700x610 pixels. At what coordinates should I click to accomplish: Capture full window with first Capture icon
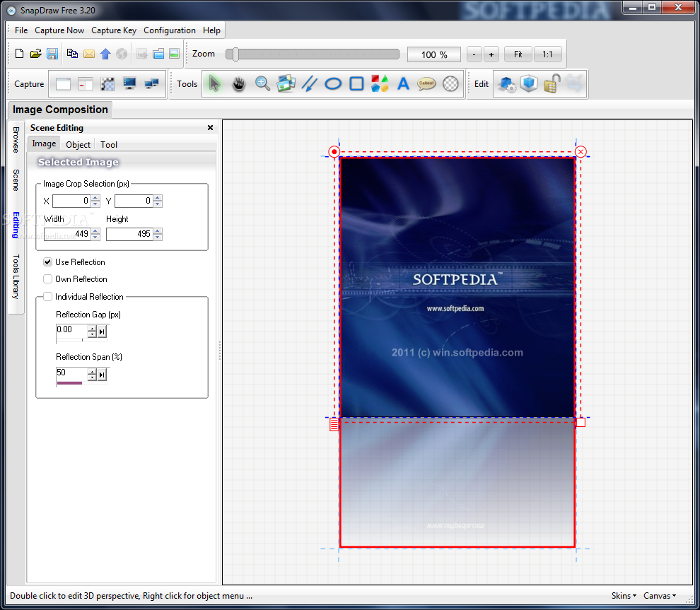click(x=63, y=84)
